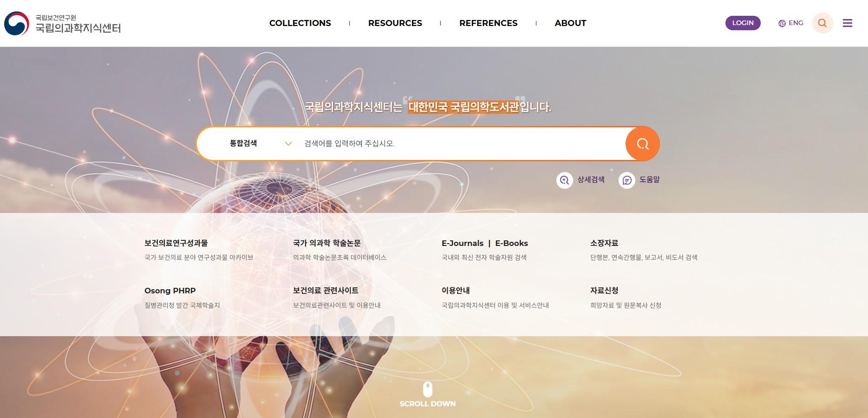
Task: Click text '단행본, 연속간행물, 보고서, 비도서 검색'
Action: (644, 258)
